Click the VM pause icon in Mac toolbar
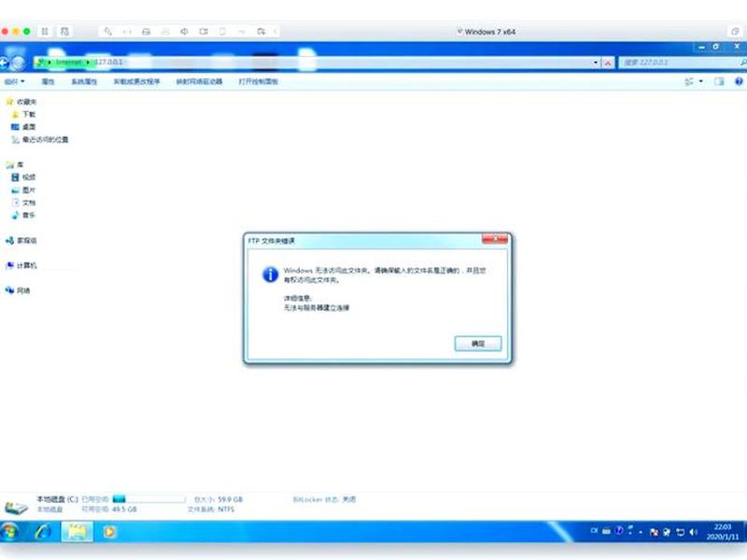 tap(44, 32)
